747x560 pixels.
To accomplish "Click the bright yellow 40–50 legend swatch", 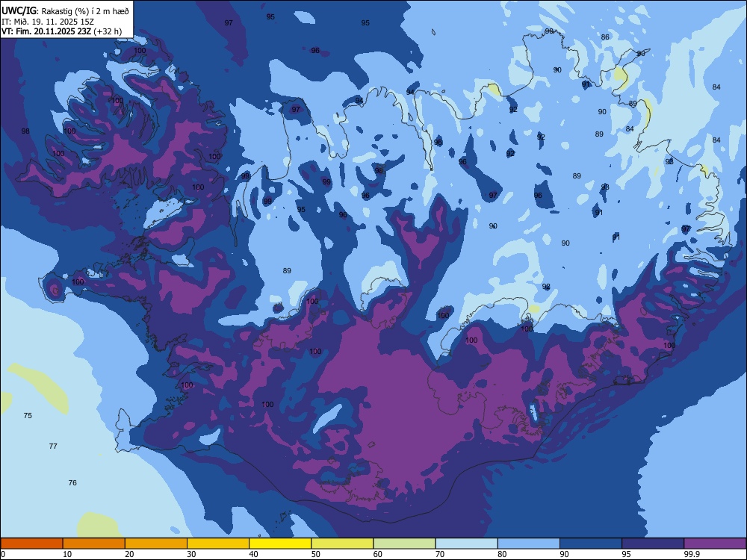I will 280,544.
